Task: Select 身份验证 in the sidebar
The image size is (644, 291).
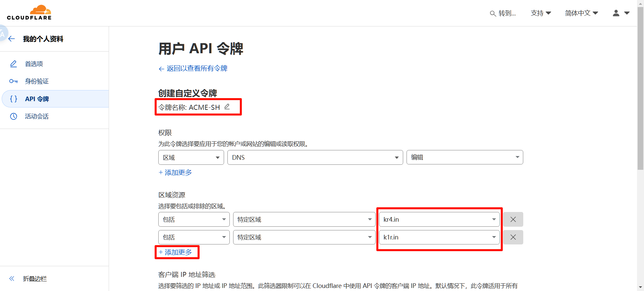Action: 37,81
